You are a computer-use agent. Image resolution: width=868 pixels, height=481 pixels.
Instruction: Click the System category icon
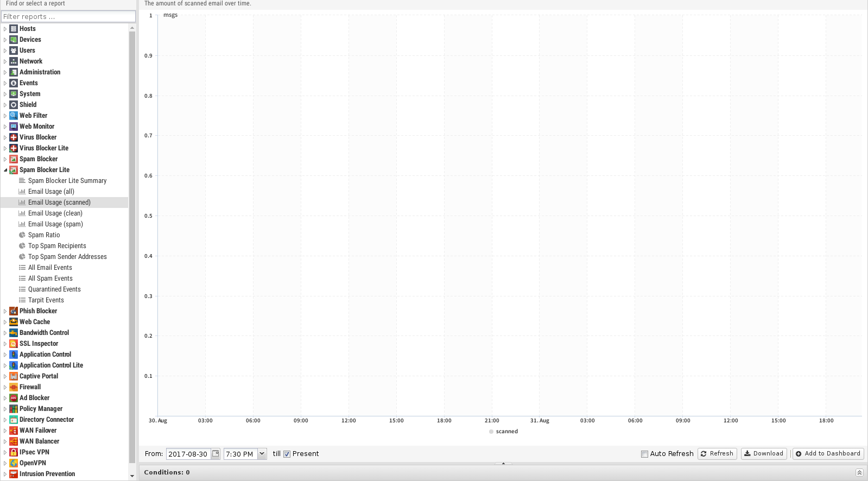tap(14, 94)
